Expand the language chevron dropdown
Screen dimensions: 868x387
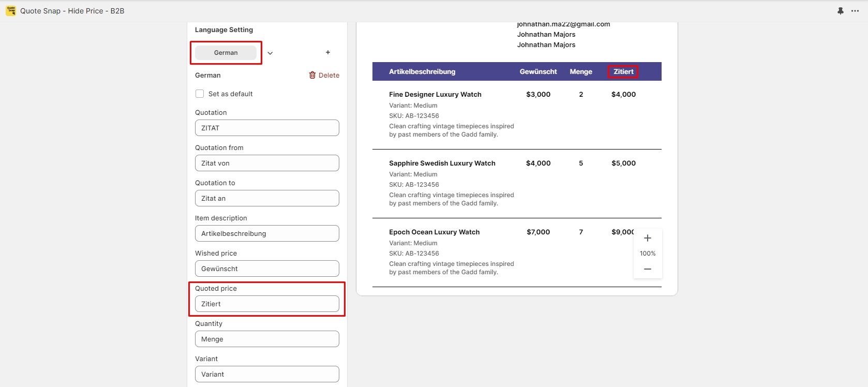click(270, 53)
